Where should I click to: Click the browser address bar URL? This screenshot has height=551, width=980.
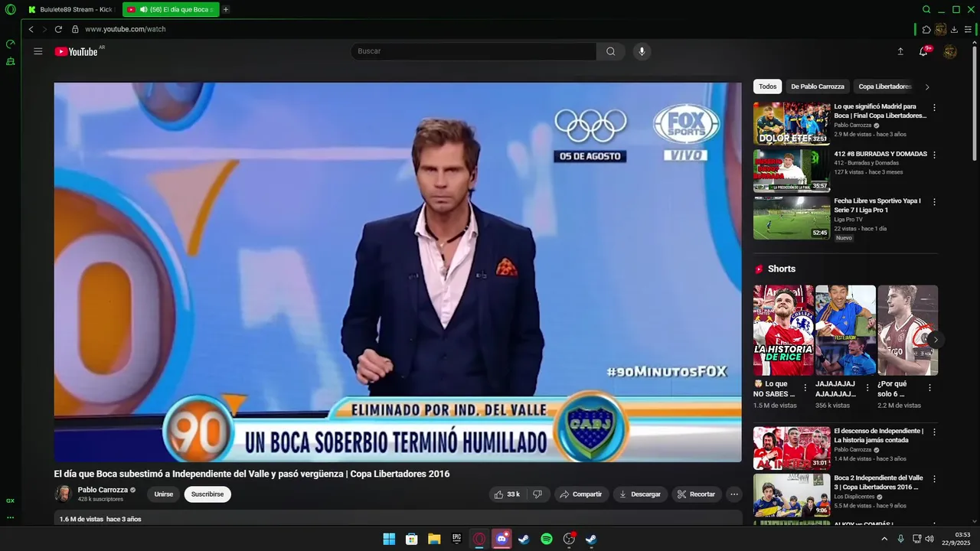click(x=126, y=29)
